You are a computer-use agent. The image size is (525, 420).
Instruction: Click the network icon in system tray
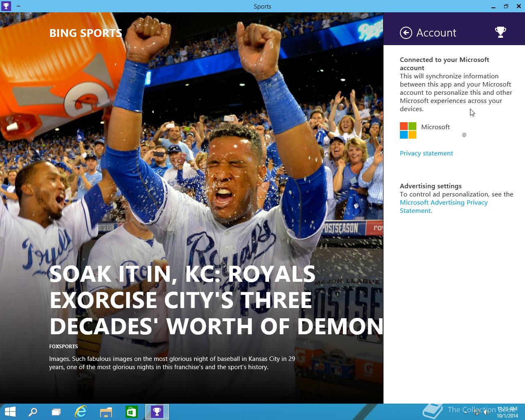[x=477, y=412]
